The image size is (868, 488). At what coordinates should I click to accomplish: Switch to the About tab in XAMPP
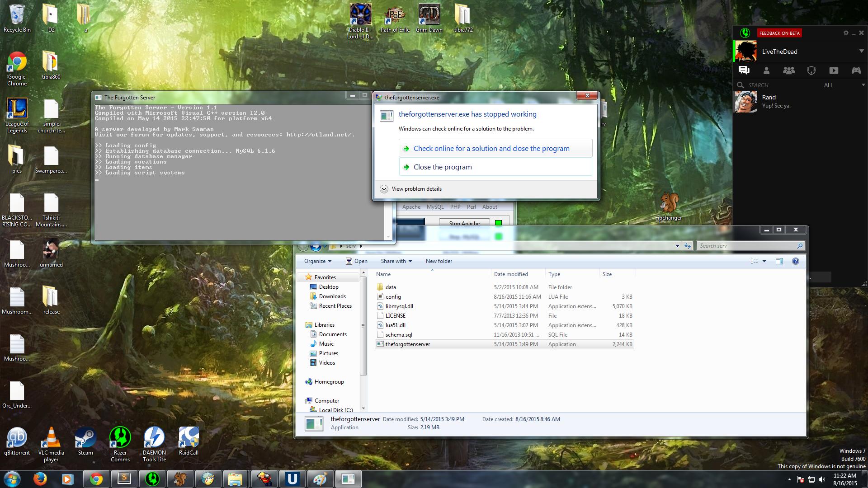[x=490, y=207]
